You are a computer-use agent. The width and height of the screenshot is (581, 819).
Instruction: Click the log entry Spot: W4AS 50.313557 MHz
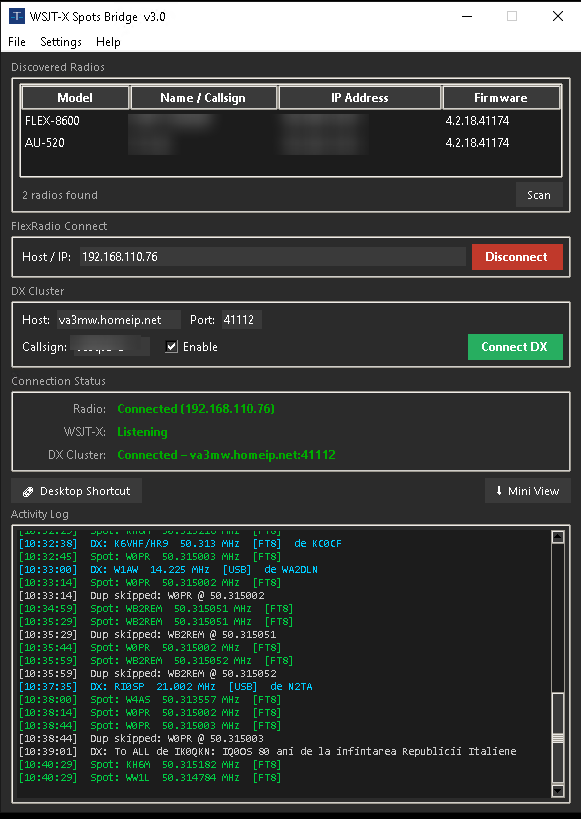150,699
